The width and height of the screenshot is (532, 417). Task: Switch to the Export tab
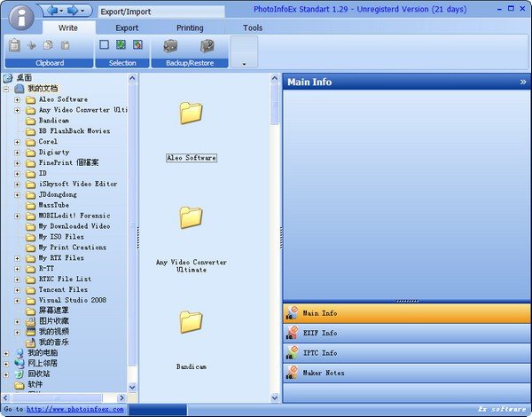127,28
